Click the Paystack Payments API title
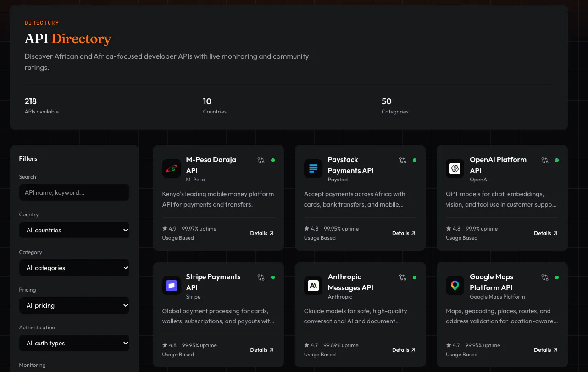 coord(351,165)
